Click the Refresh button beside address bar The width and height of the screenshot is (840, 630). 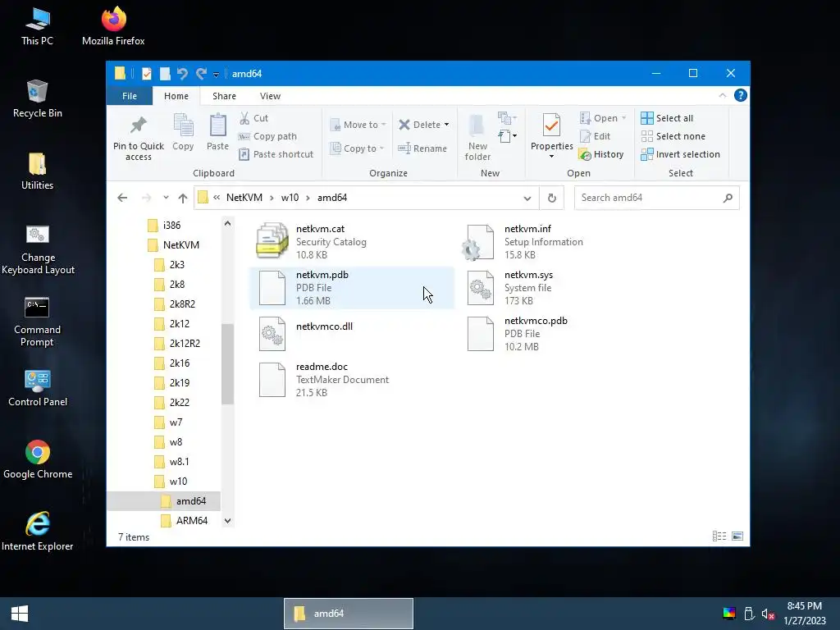(552, 198)
